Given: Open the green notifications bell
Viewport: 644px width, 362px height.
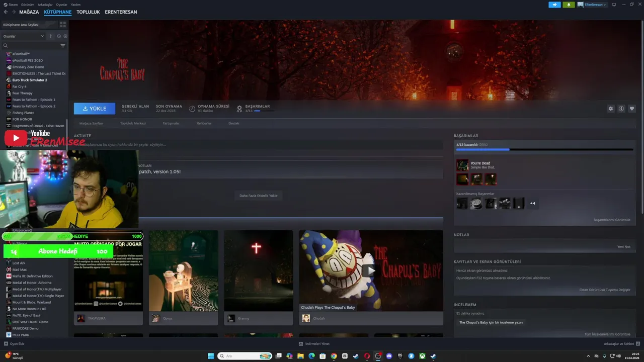Looking at the screenshot, I should (x=569, y=5).
